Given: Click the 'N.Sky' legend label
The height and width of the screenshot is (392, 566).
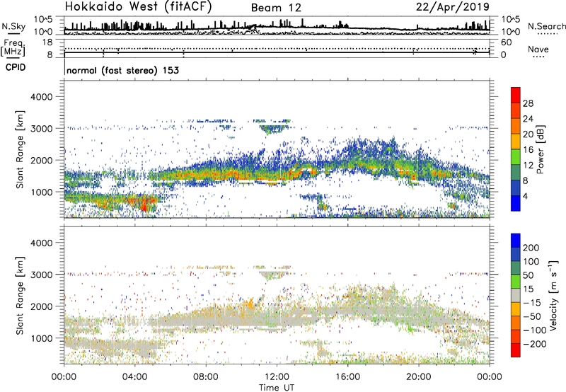Looking at the screenshot, I should (13, 26).
